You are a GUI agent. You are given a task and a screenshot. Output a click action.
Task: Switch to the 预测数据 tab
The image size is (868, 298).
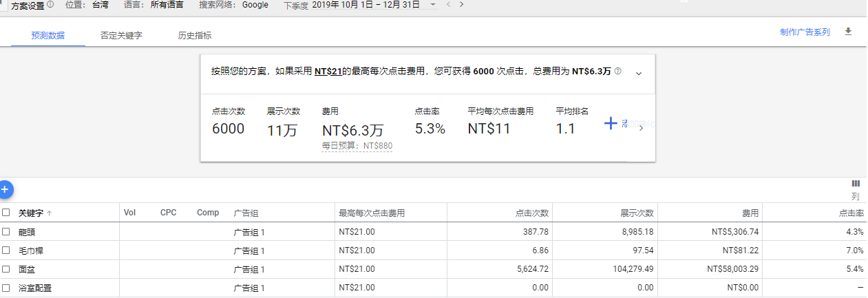click(x=48, y=35)
